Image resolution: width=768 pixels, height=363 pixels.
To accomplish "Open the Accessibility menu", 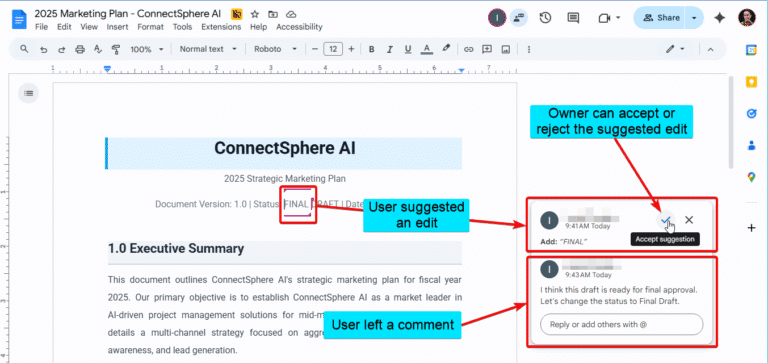I will (x=299, y=27).
